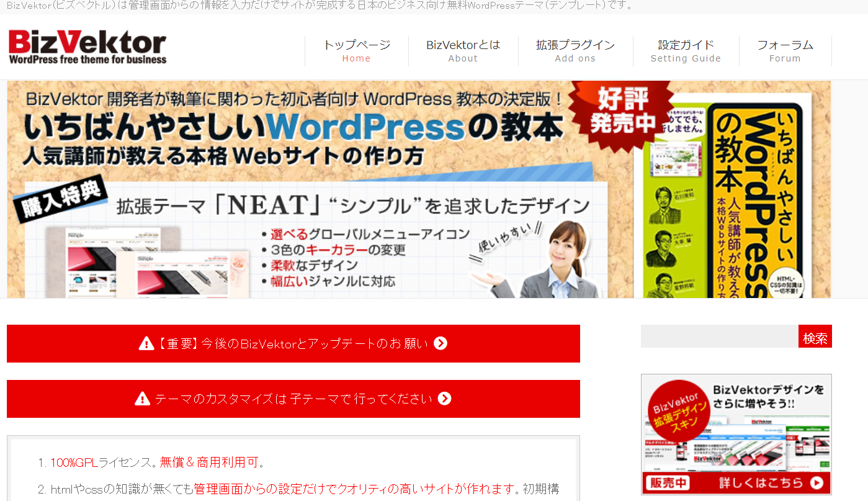Focus the sidebar search input field
This screenshot has width=868, height=501.
click(x=720, y=336)
